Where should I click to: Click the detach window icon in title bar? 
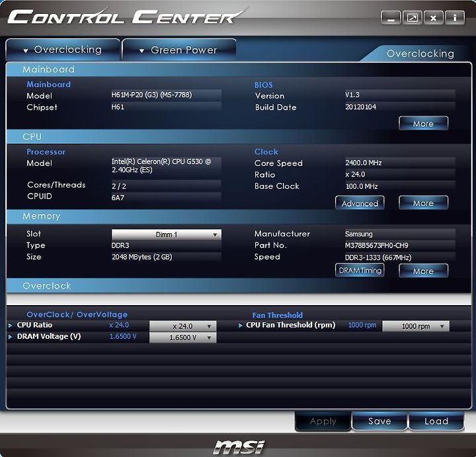(413, 18)
